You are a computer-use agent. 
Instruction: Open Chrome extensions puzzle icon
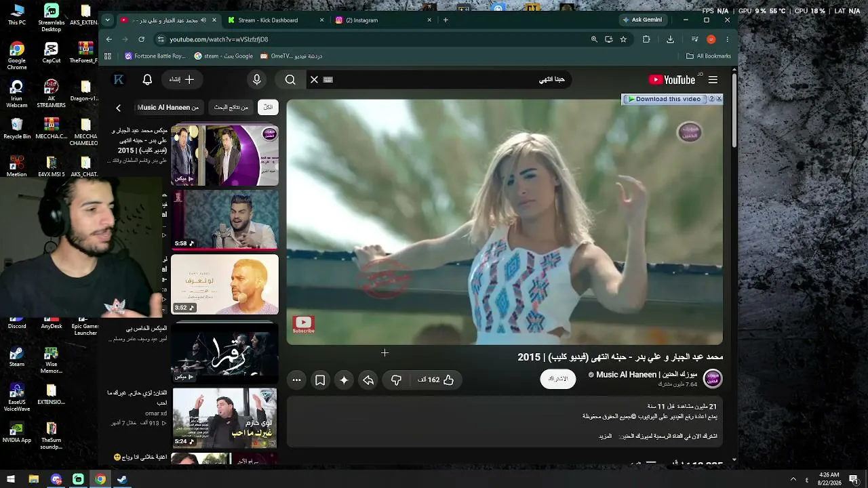(x=646, y=39)
